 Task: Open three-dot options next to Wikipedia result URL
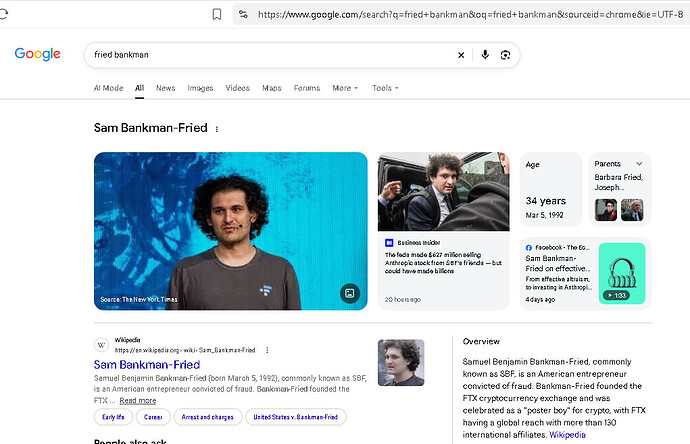pyautogui.click(x=267, y=350)
